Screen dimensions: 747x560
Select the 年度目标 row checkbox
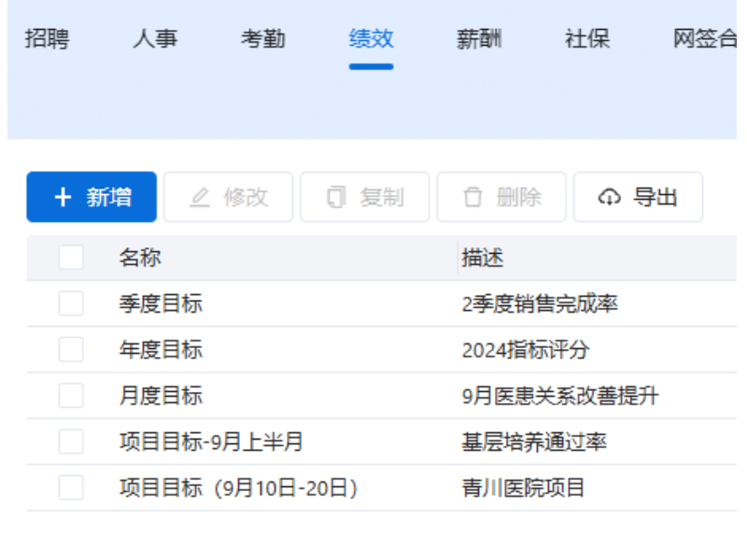[71, 350]
